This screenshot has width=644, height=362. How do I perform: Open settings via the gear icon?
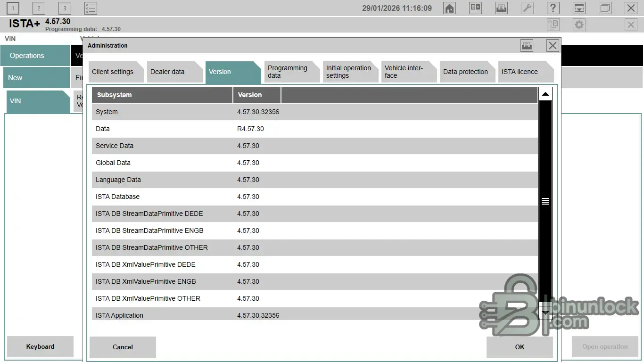click(579, 25)
